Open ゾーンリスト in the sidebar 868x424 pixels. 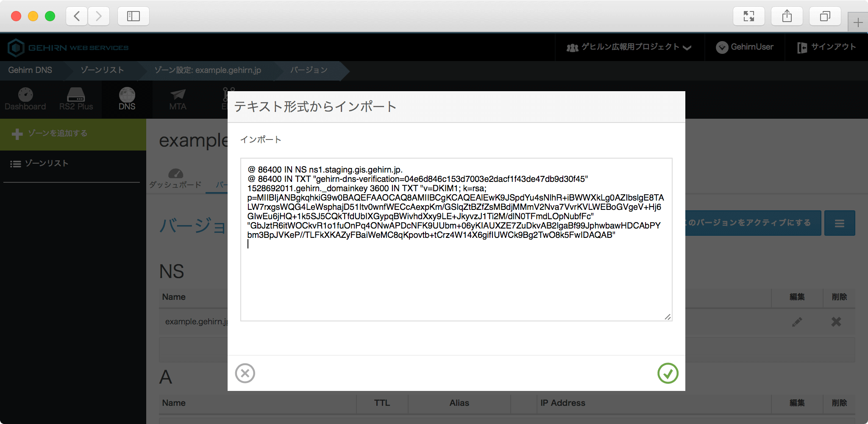click(x=47, y=164)
